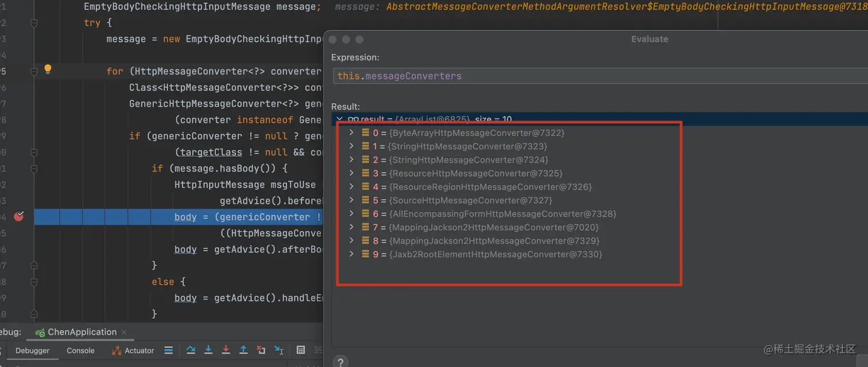868x367 pixels.
Task: Expand element 6 AllEncompassingFormHttpMessageConverter@7328
Action: 351,214
